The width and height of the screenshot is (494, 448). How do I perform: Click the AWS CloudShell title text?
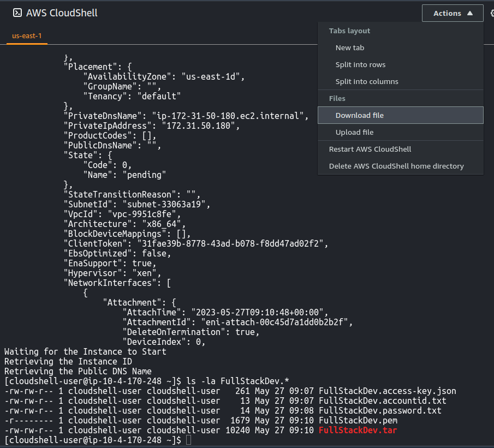click(x=62, y=13)
